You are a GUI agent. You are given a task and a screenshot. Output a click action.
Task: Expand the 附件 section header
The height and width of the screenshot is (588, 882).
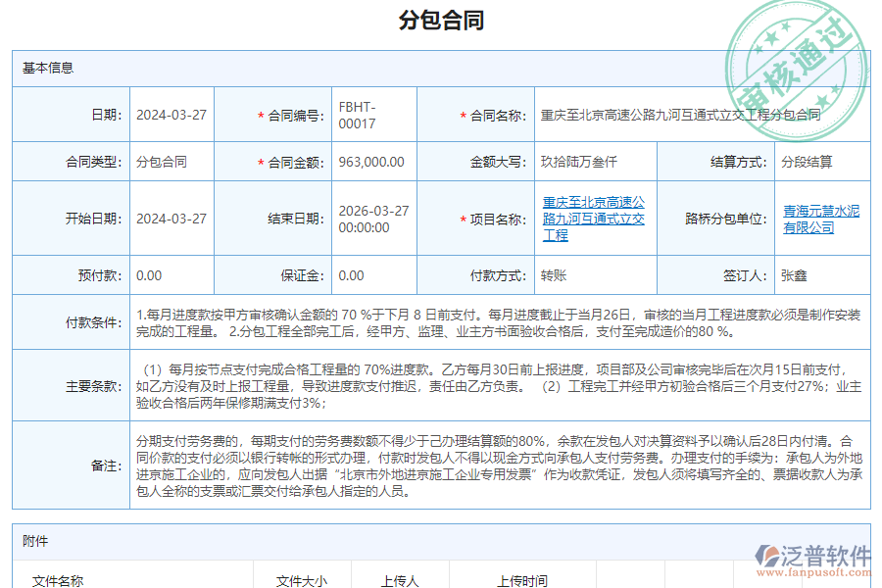tap(29, 540)
